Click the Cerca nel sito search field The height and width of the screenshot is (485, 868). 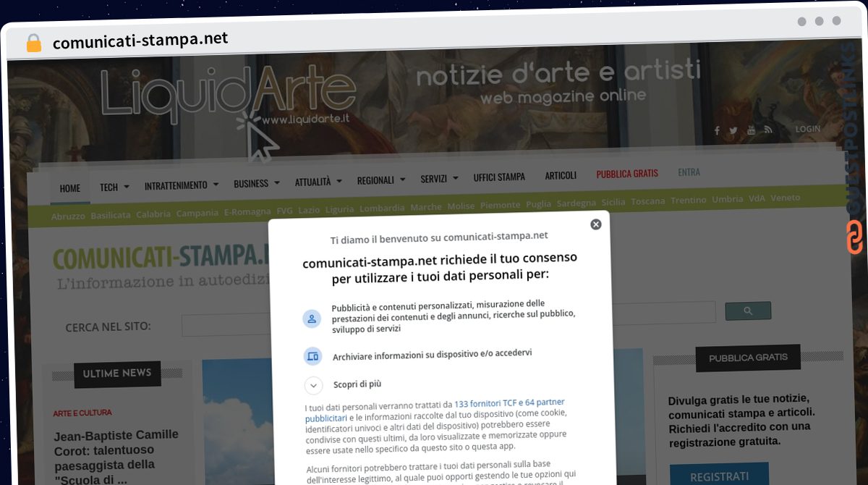224,326
